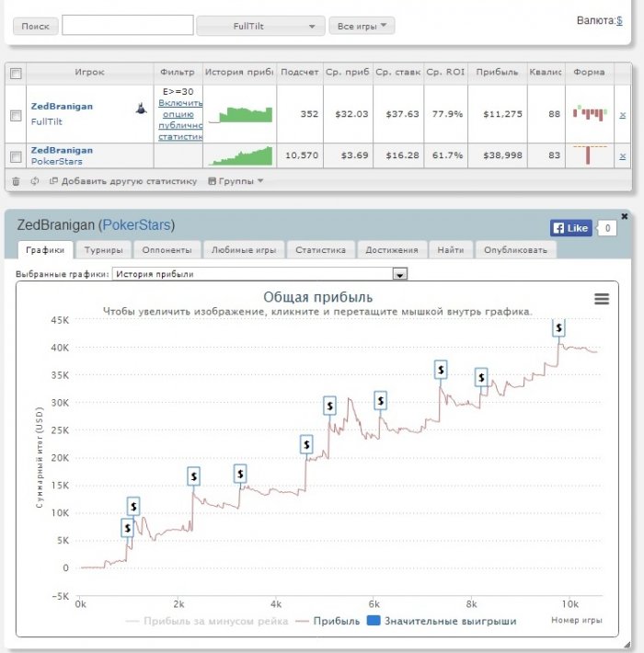Click the currency $ link
Image resolution: width=644 pixels, height=653 pixels.
[x=619, y=20]
